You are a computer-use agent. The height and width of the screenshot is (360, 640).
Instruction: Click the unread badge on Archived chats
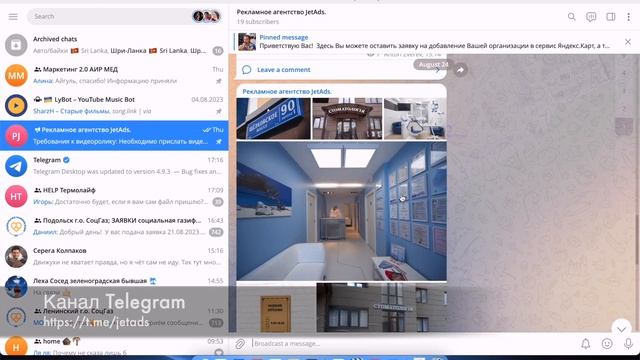pos(218,51)
